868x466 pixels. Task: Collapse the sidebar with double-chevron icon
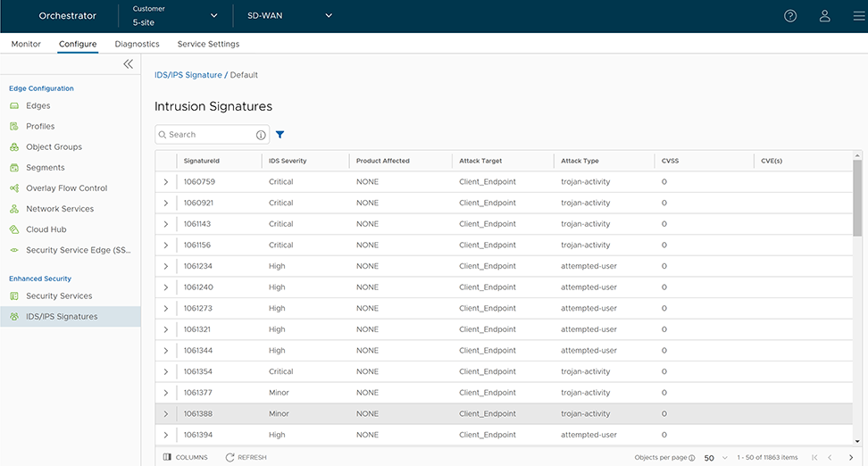pyautogui.click(x=128, y=64)
